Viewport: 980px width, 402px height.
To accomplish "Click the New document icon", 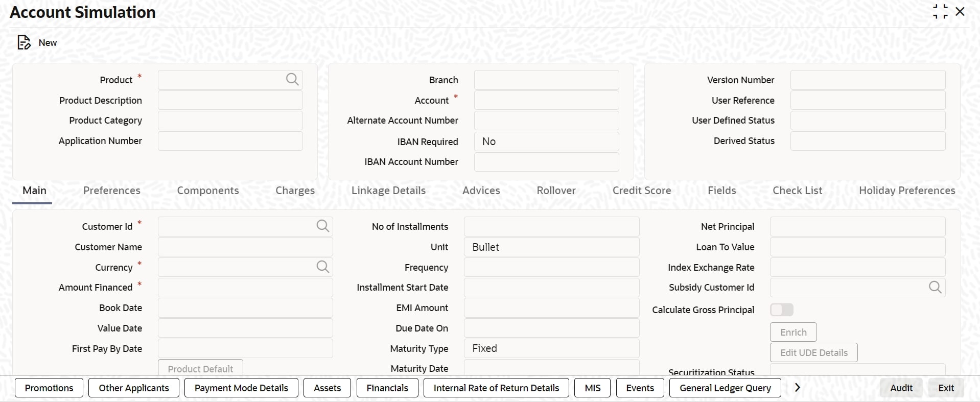I will (24, 42).
